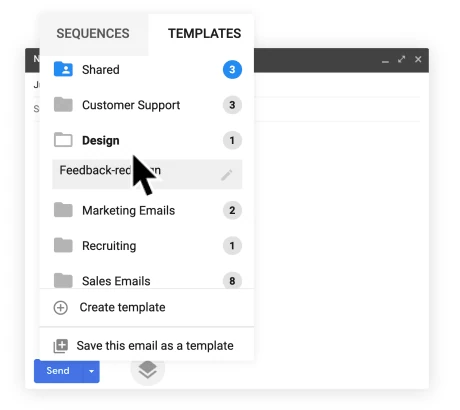The width and height of the screenshot is (460, 410).
Task: Click the Send button
Action: pyautogui.click(x=58, y=371)
